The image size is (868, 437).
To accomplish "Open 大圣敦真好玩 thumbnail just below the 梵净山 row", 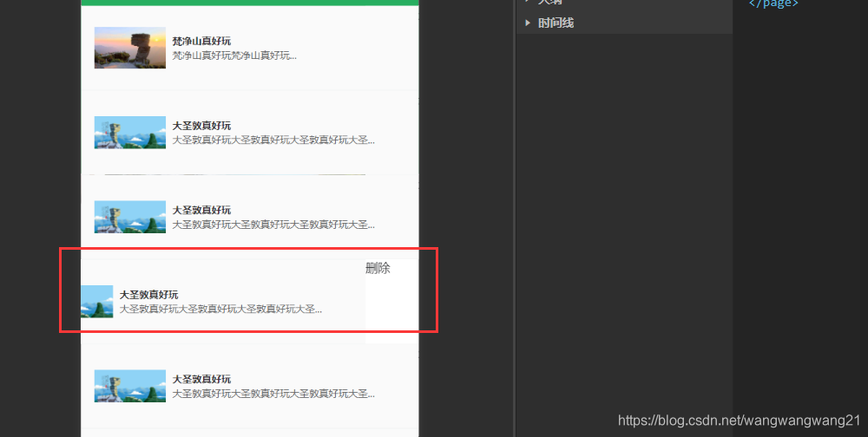I will point(130,132).
